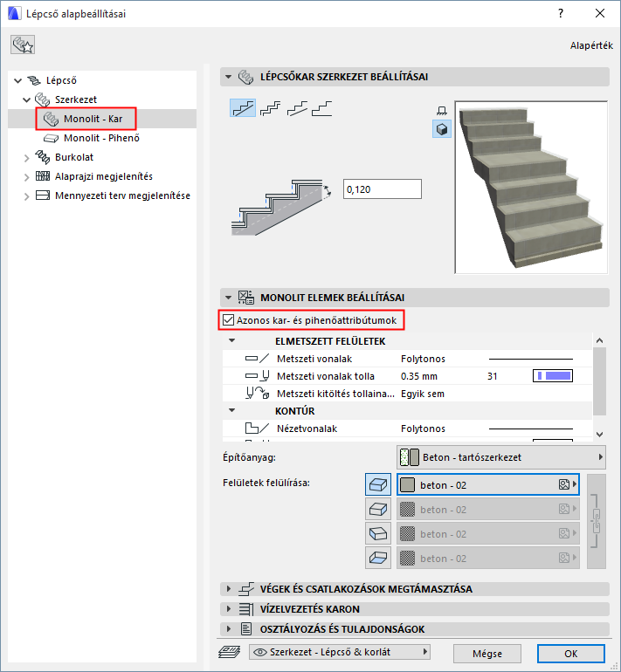This screenshot has width=621, height=672.
Task: Collapse ELMETSZETT FELÜLETEK group
Action: [232, 340]
